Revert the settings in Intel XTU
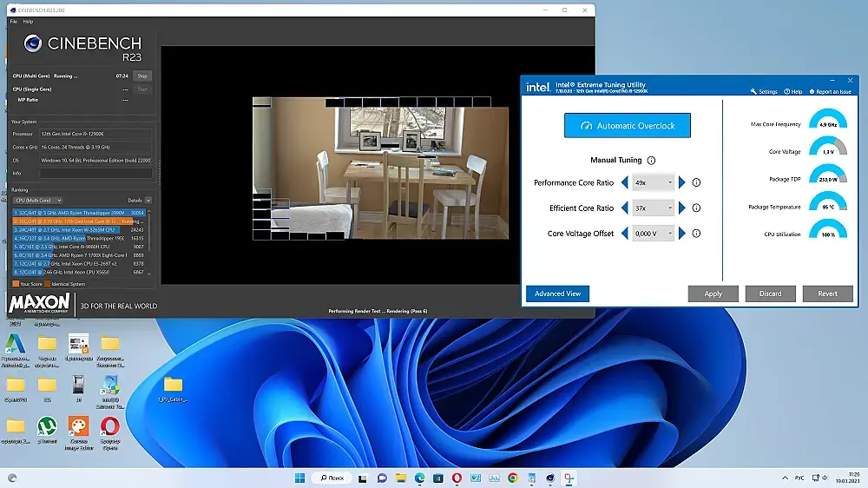Screen dimensions: 868x488 827,293
